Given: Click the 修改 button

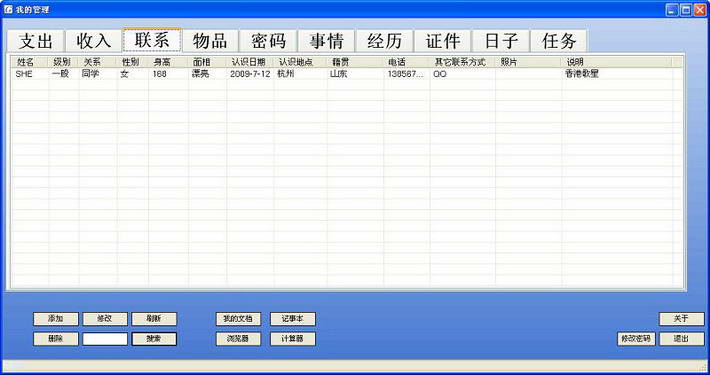Looking at the screenshot, I should 105,319.
